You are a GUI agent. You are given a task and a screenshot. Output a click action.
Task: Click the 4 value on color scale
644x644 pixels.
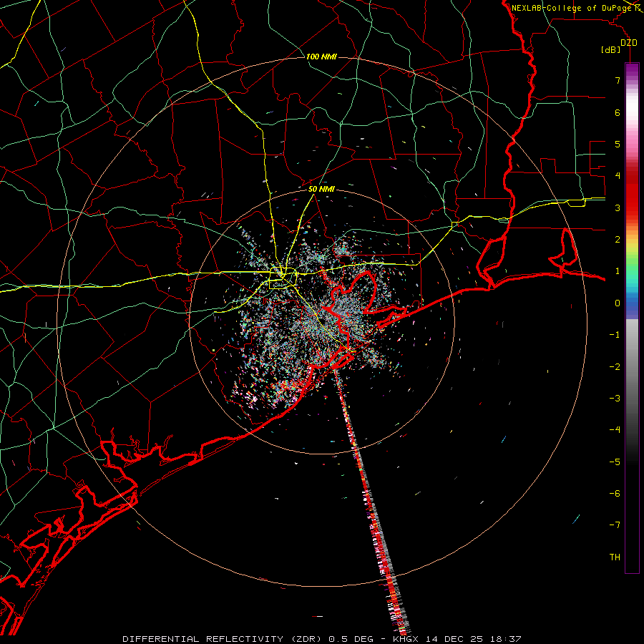point(618,176)
